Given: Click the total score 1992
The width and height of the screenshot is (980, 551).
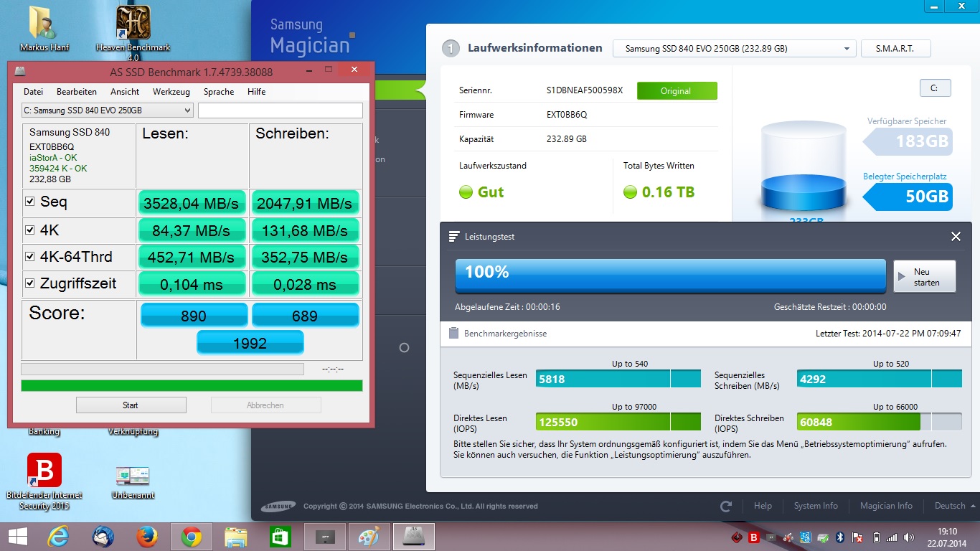Looking at the screenshot, I should (250, 344).
